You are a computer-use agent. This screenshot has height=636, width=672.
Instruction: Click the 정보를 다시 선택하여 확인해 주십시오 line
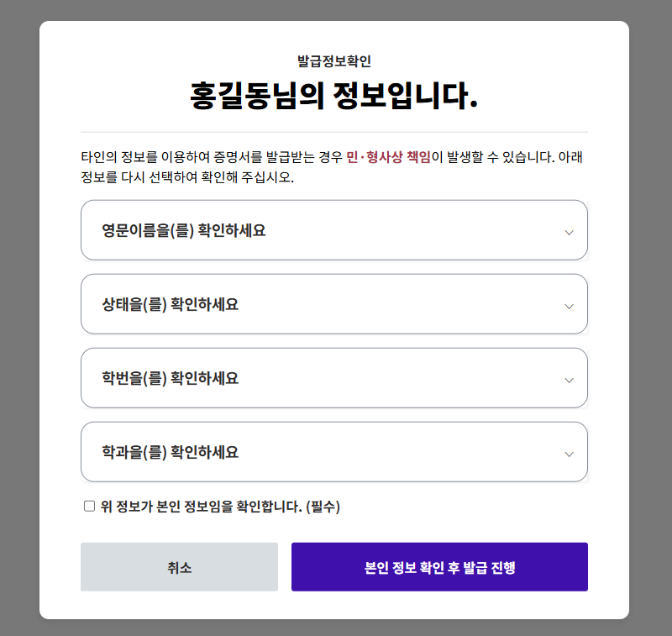[x=187, y=178]
